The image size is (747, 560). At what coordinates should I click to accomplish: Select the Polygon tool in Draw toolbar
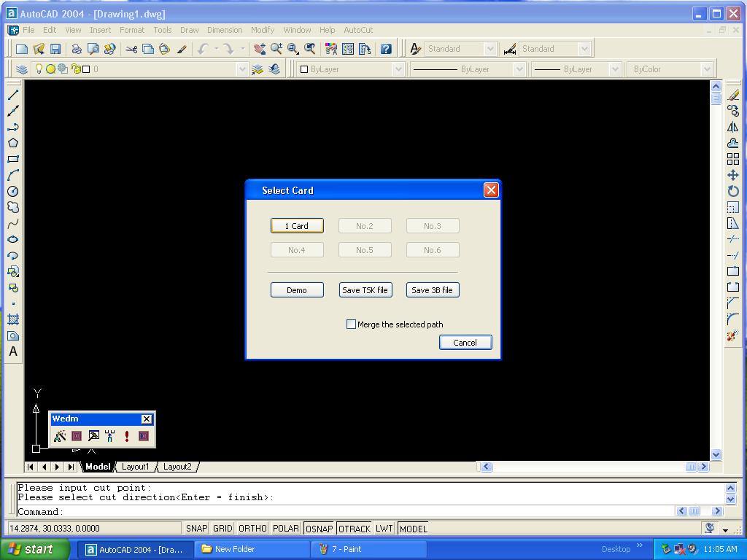(13, 143)
